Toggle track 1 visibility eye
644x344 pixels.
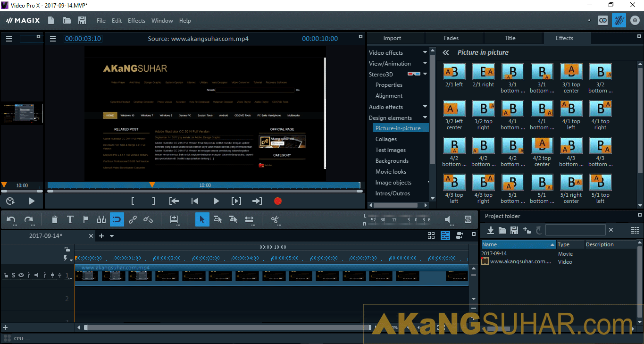pos(21,275)
